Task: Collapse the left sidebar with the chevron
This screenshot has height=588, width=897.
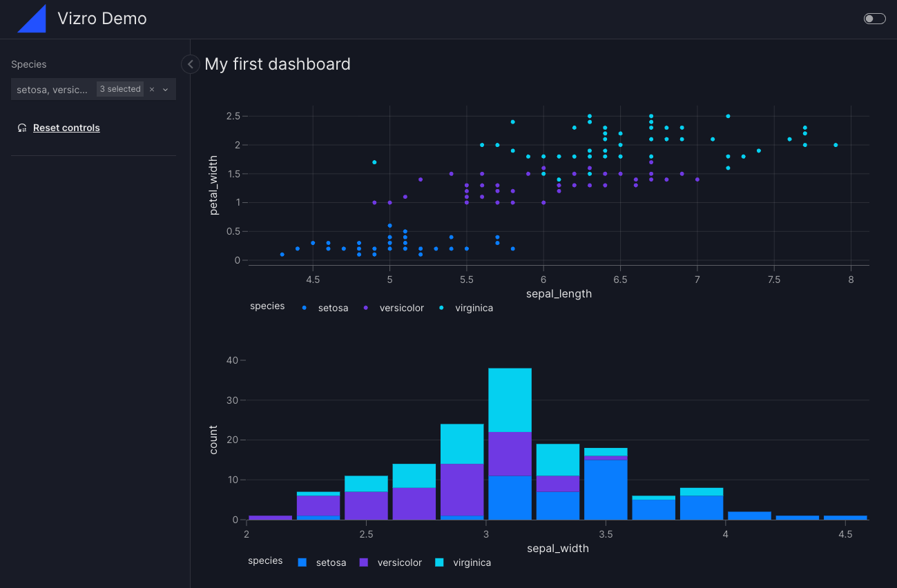Action: (191, 64)
